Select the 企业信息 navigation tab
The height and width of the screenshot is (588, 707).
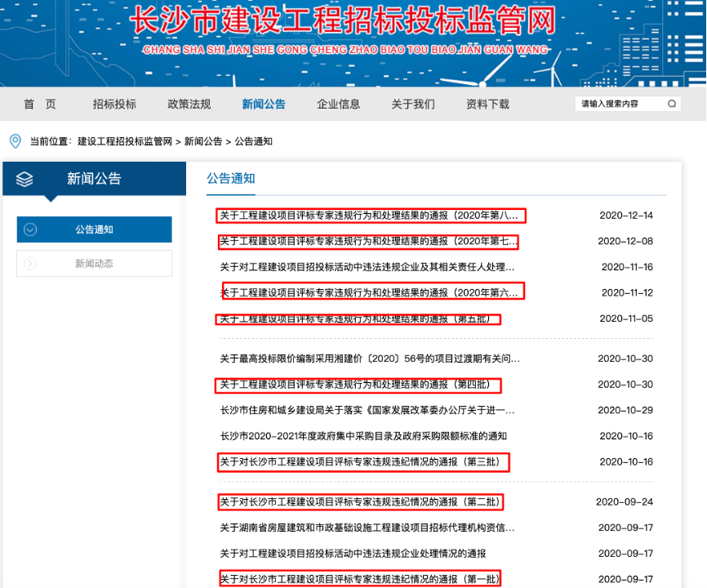(x=339, y=104)
